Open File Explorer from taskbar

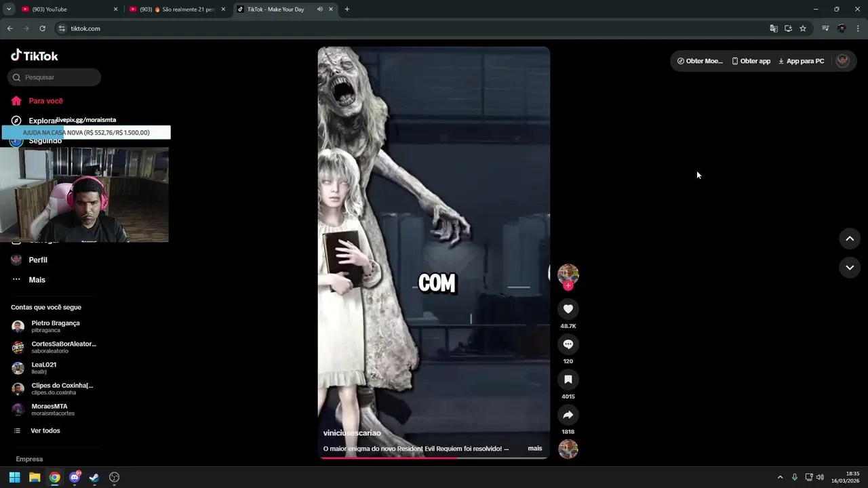(35, 477)
